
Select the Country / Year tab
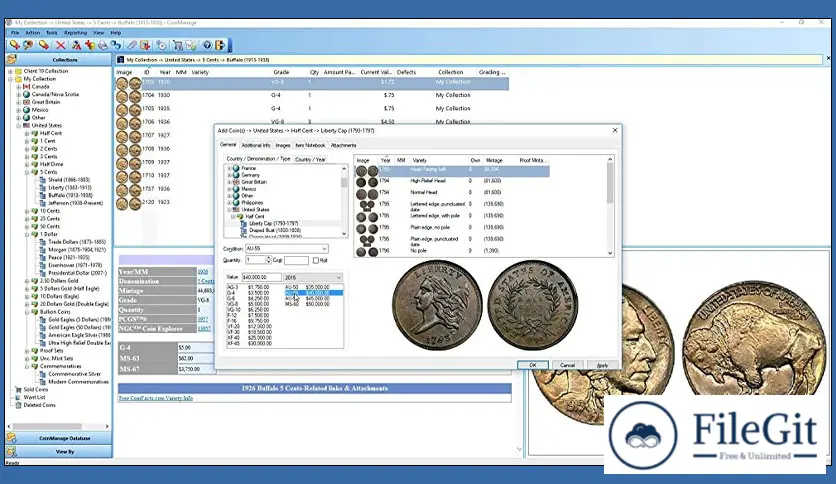(x=310, y=159)
